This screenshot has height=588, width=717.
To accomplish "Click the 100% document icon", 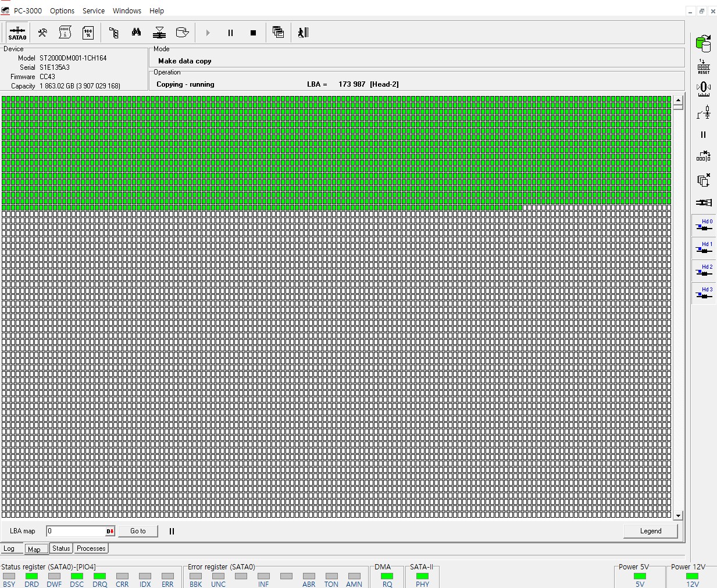I will [x=88, y=33].
